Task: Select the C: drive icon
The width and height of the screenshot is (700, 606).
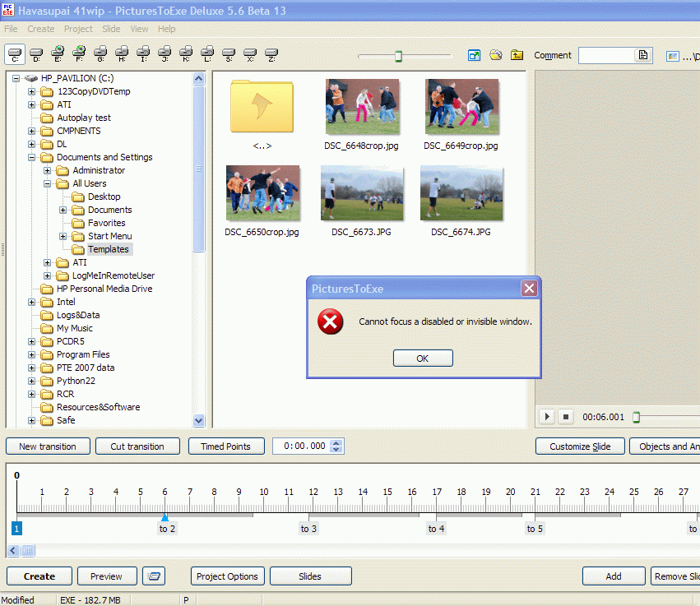Action: tap(15, 54)
